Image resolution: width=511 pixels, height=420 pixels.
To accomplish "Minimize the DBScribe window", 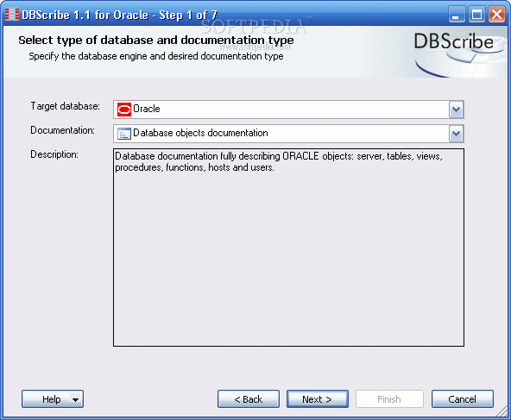I will coord(456,15).
